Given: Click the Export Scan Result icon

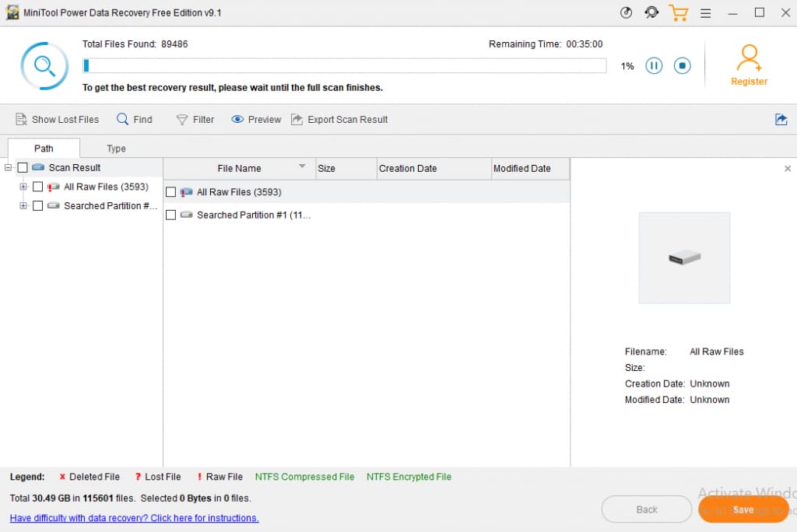Looking at the screenshot, I should tap(297, 120).
